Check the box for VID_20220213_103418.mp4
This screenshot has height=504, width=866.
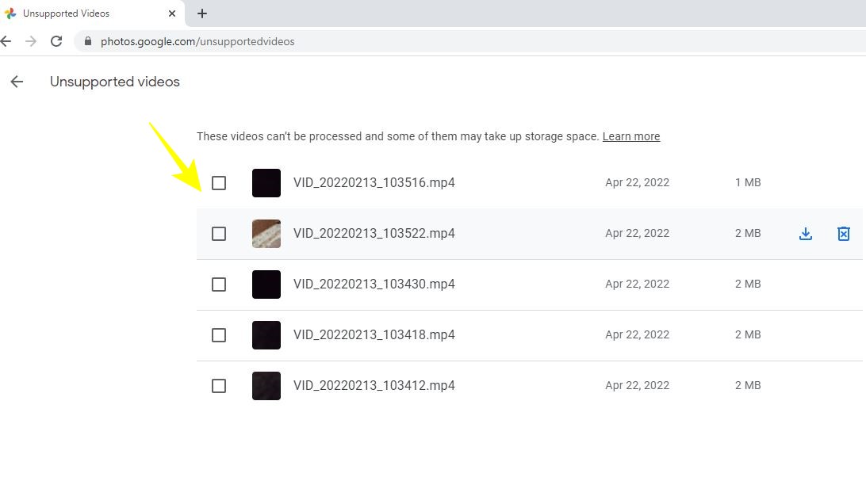[220, 335]
